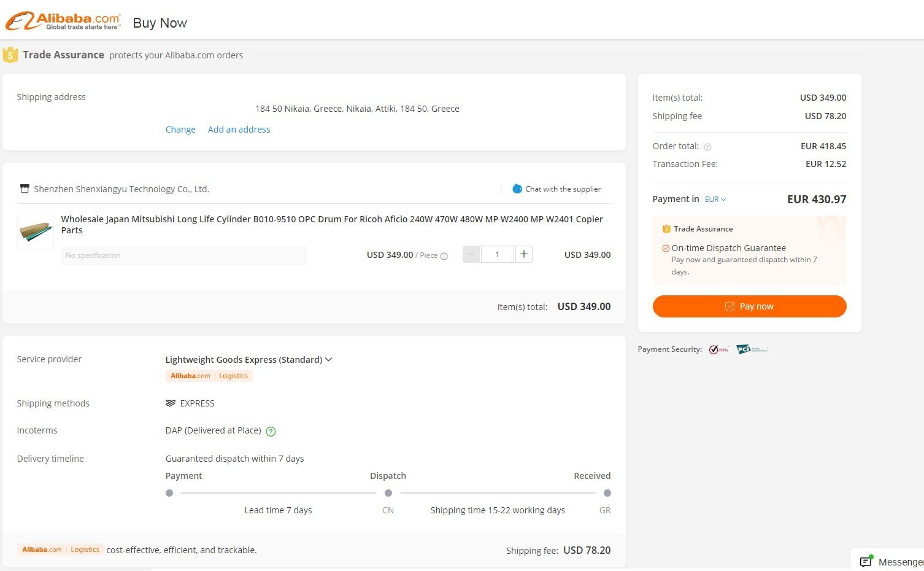Change the shipping address
This screenshot has width=924, height=571.
(x=180, y=130)
